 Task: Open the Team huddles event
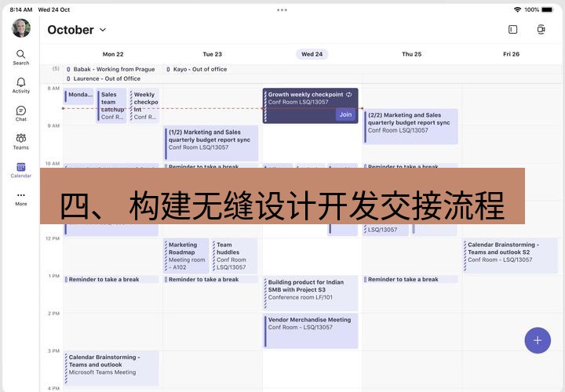(235, 256)
